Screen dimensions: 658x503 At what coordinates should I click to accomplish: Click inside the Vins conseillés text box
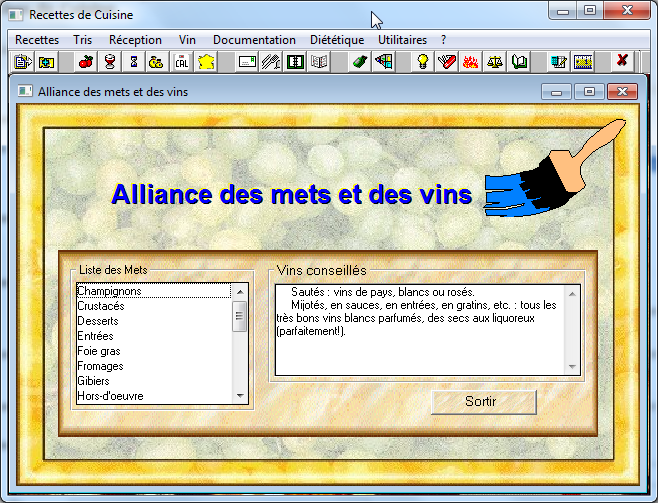click(420, 330)
